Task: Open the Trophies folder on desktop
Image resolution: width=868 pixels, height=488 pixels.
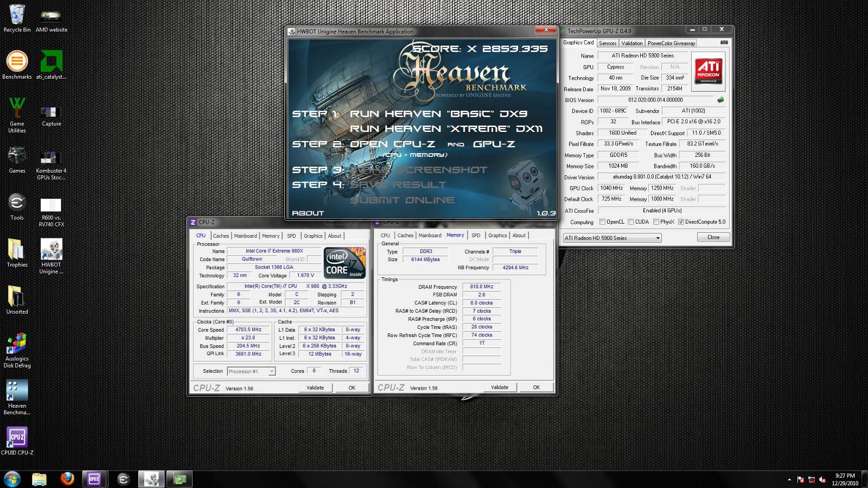Action: tap(17, 253)
